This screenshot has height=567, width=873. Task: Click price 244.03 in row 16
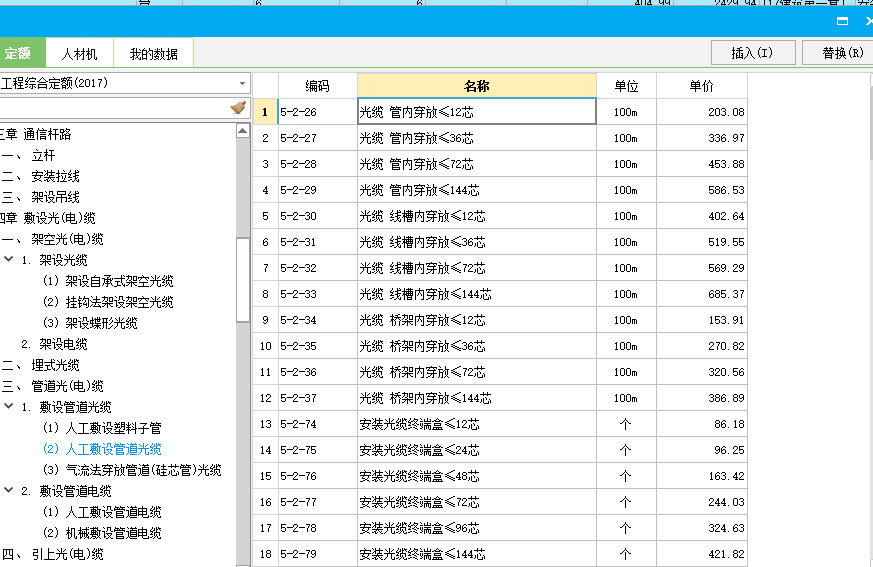tap(702, 502)
